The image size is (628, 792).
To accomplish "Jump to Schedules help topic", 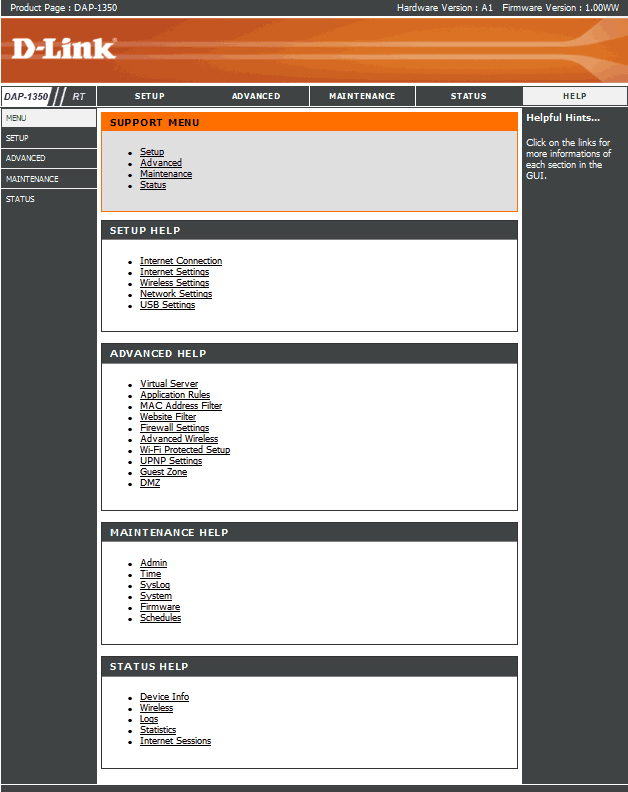I will point(160,618).
